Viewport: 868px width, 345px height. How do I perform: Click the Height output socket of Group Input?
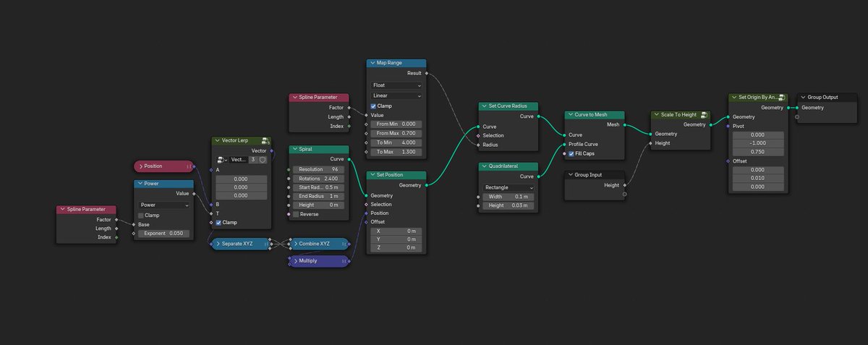pos(624,185)
